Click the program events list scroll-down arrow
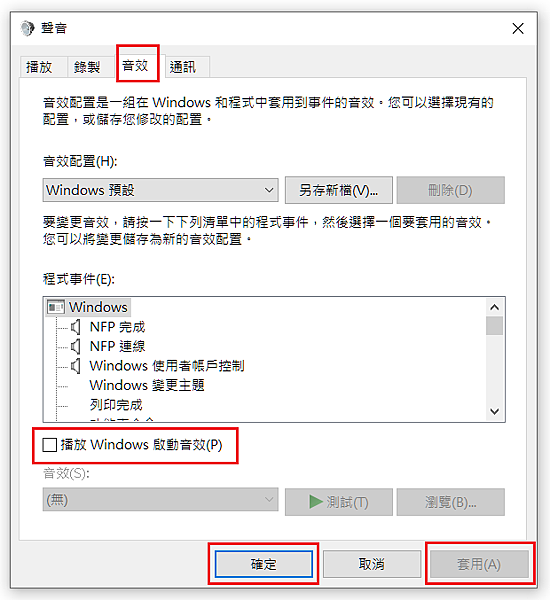550x600 pixels. click(x=495, y=411)
